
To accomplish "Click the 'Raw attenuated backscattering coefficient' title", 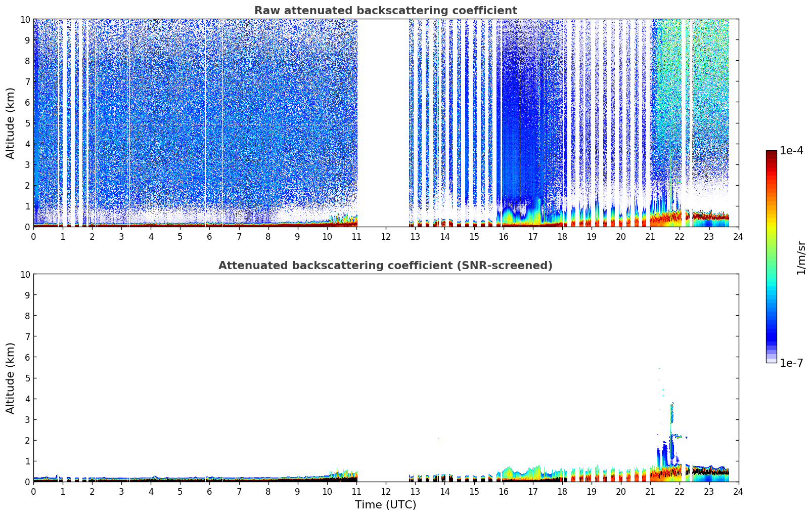I will tap(385, 11).
